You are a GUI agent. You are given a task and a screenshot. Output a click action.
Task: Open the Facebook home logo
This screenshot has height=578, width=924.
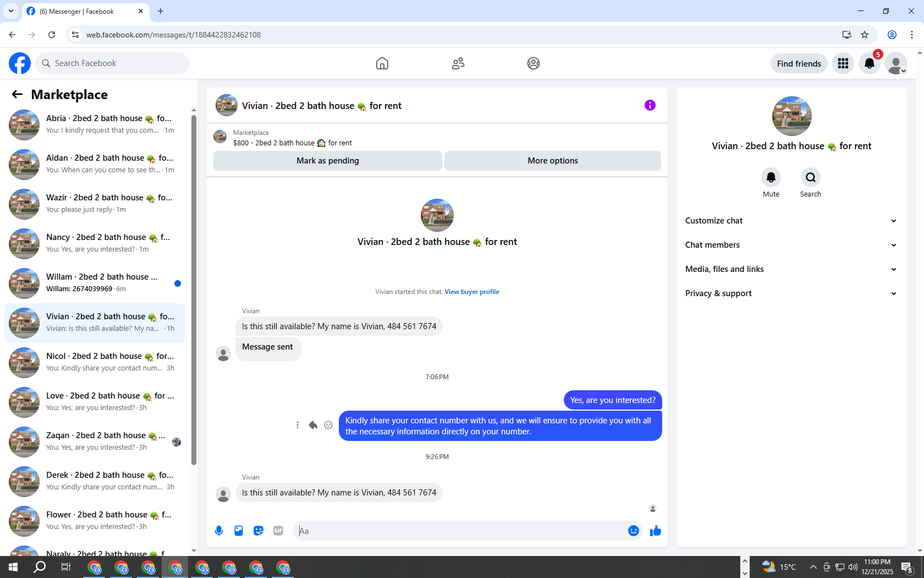20,63
